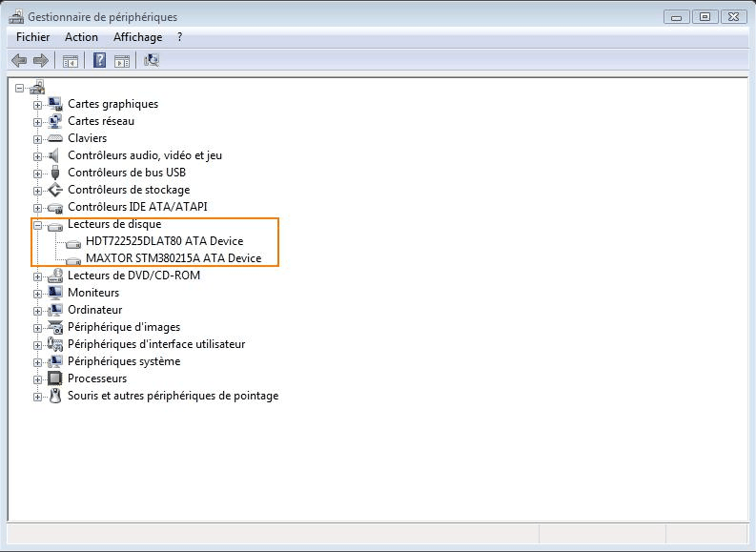Select HDT722525DLAT80 ATA Device text

click(x=164, y=241)
